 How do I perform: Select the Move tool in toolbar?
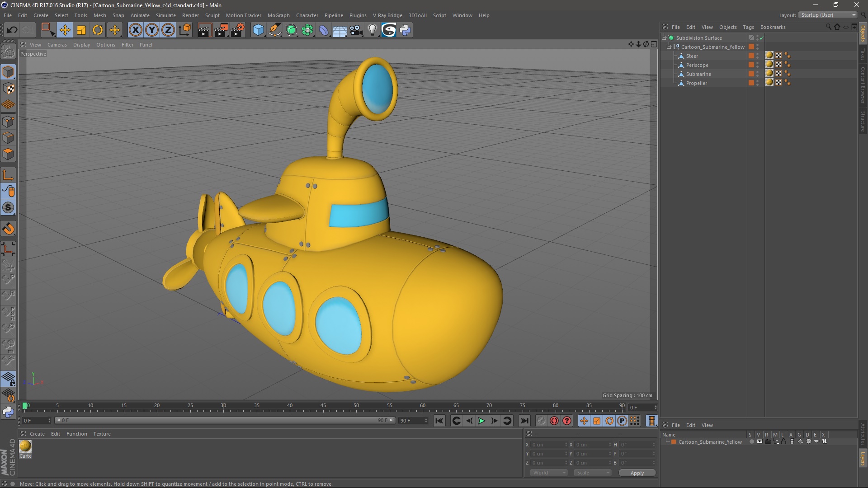pos(65,30)
